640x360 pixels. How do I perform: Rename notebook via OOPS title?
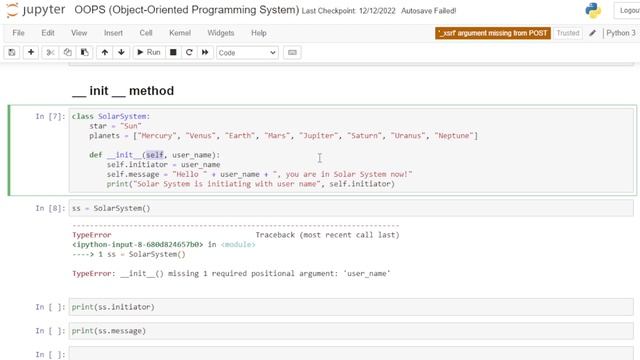pos(187,10)
